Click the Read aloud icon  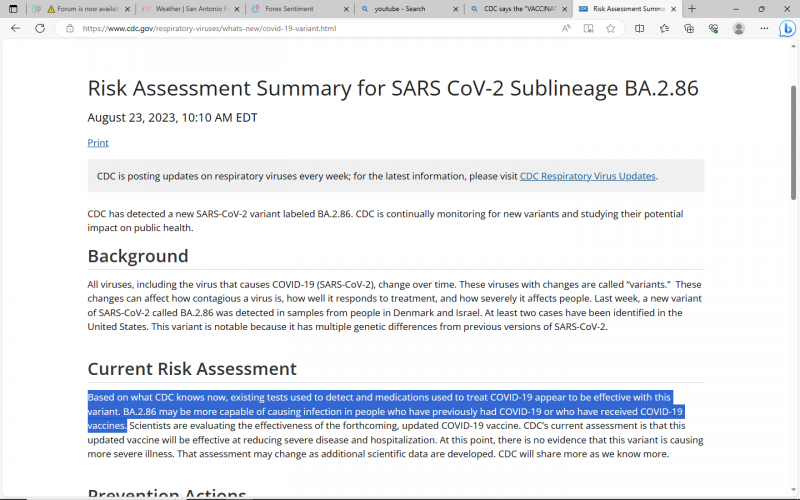point(566,28)
